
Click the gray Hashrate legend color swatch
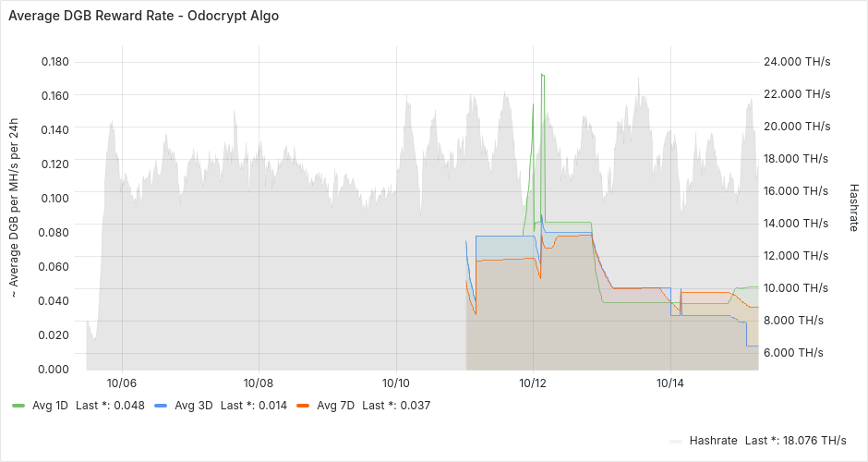(676, 441)
